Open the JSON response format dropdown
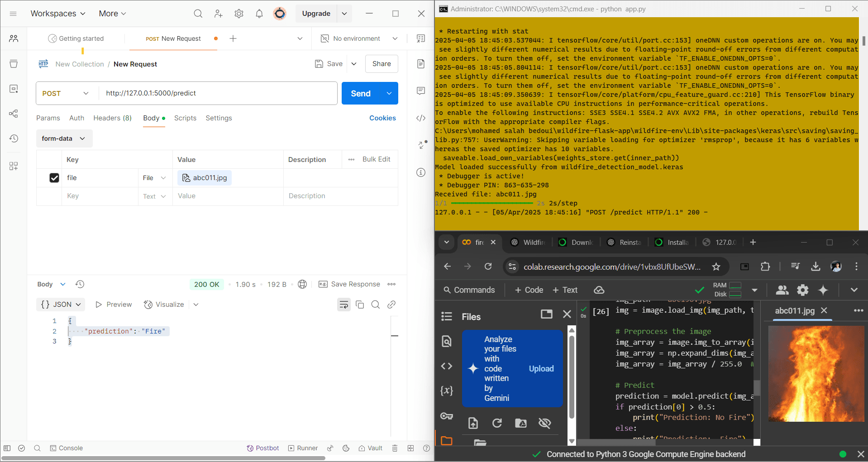868x462 pixels. coord(61,305)
